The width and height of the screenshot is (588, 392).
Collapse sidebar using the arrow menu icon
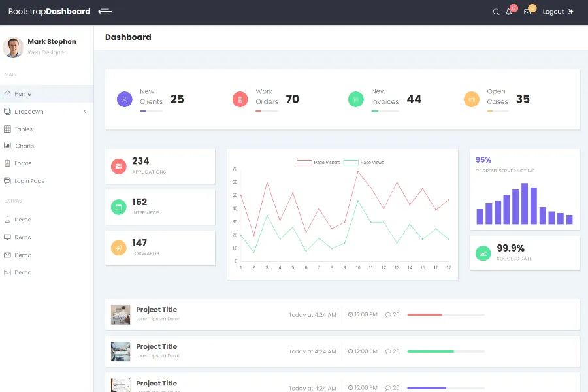click(105, 12)
